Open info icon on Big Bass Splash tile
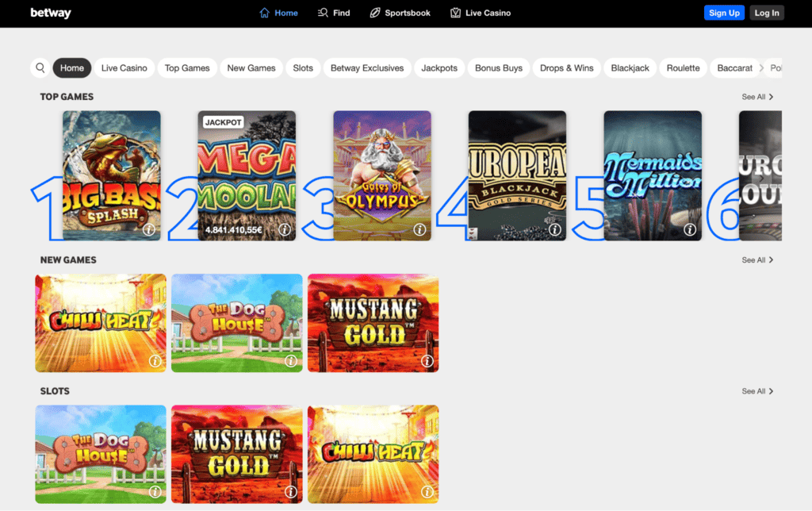This screenshot has height=511, width=812. 148,231
